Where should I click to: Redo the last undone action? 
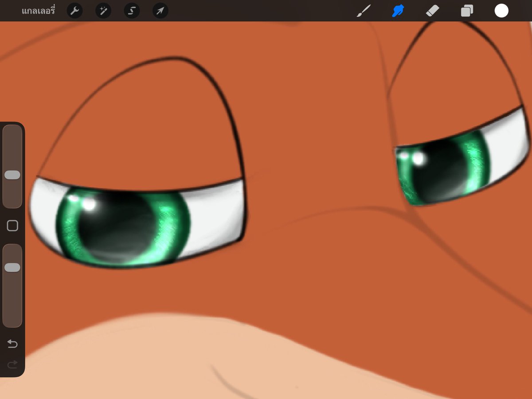[x=12, y=364]
